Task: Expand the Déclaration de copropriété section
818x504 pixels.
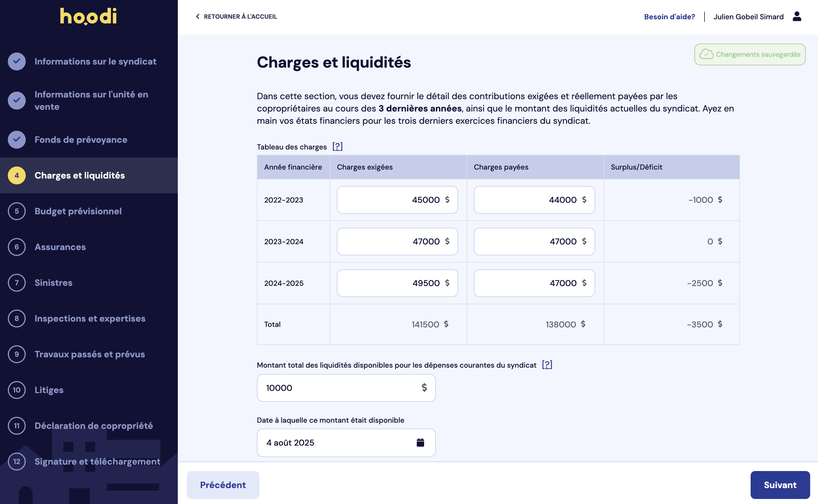Action: pos(94,426)
